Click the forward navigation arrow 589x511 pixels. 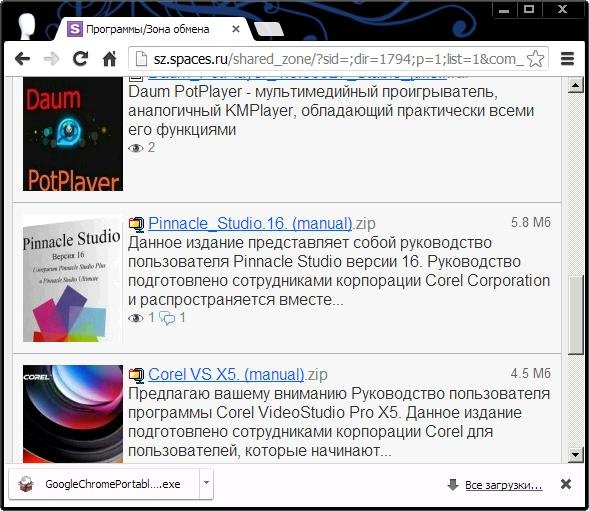tap(51, 59)
